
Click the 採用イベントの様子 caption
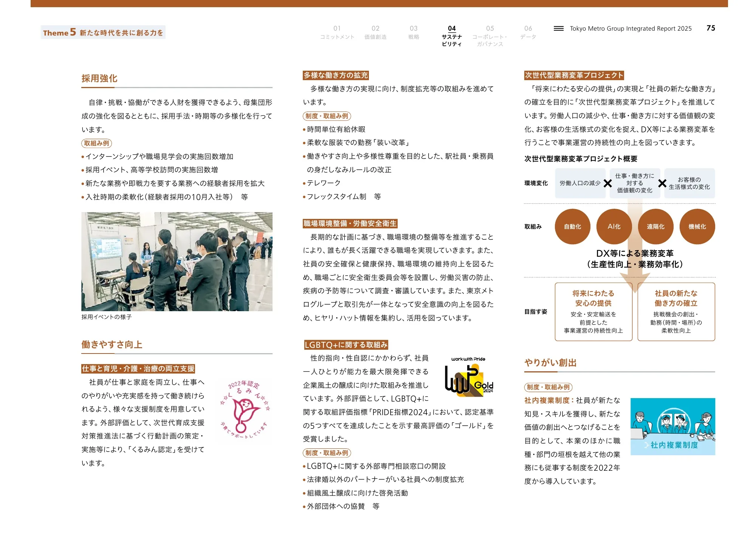(107, 317)
